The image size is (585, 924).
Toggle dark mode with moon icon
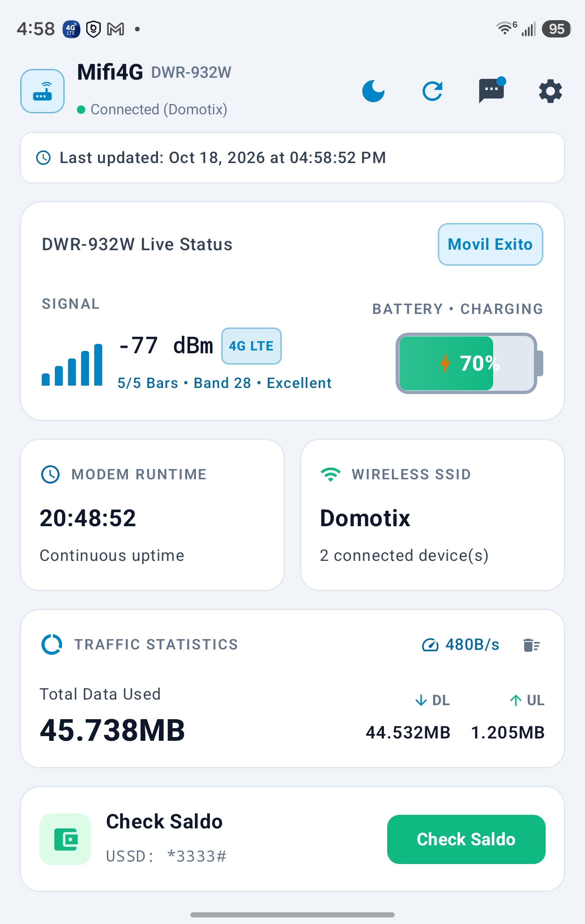point(373,91)
